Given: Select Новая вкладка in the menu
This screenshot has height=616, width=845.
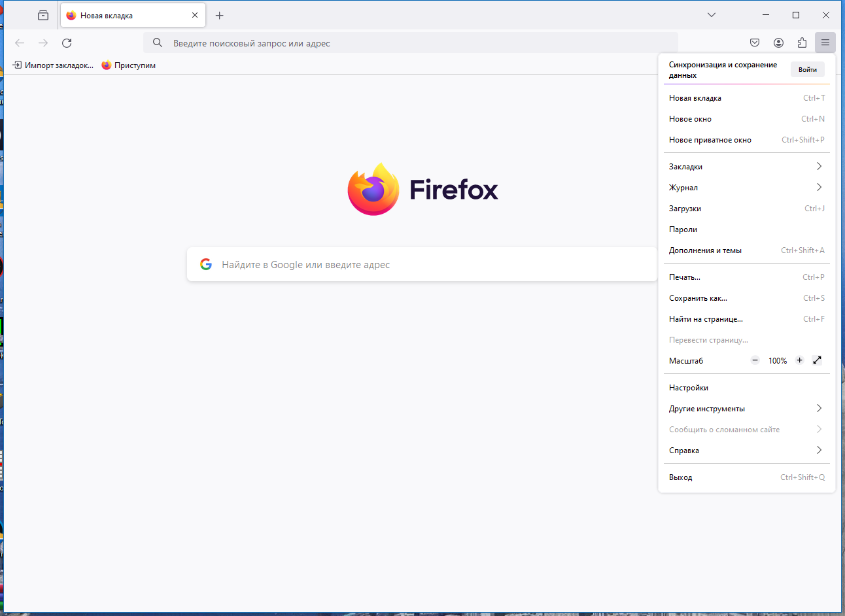Looking at the screenshot, I should coord(747,98).
